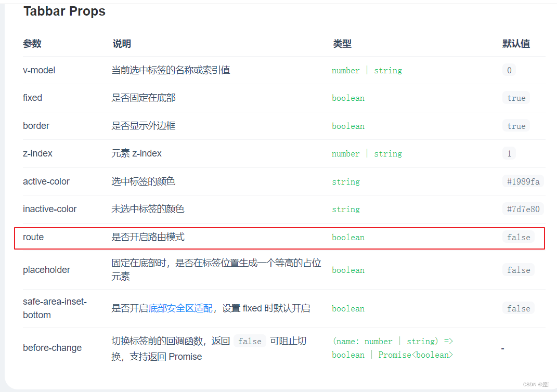This screenshot has height=392, width=557.
Task: Click the fixed prop label
Action: point(32,98)
